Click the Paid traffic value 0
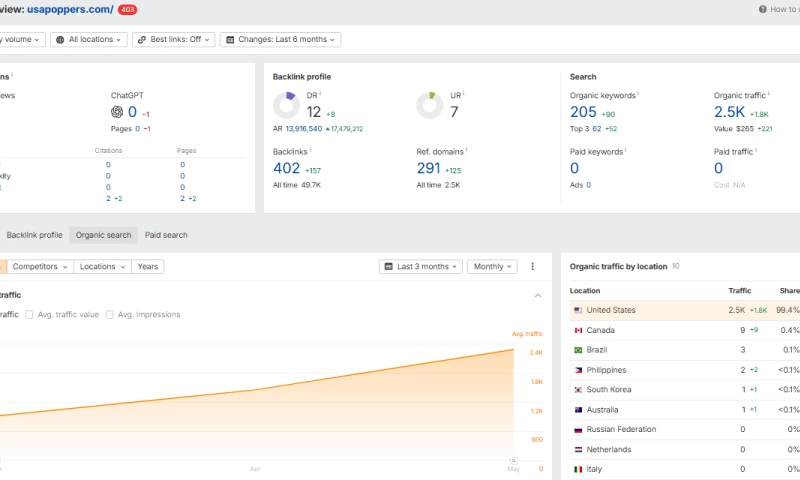Image resolution: width=800 pixels, height=480 pixels. click(718, 168)
